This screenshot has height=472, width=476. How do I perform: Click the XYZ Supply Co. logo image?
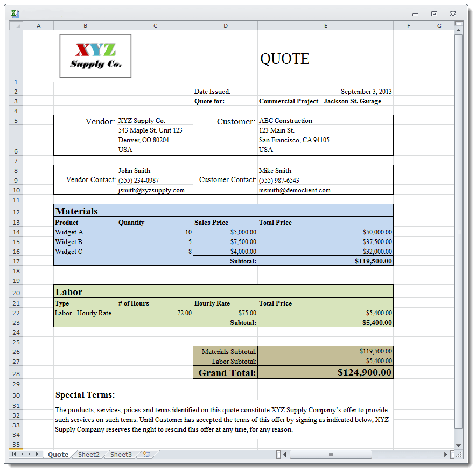tap(95, 56)
